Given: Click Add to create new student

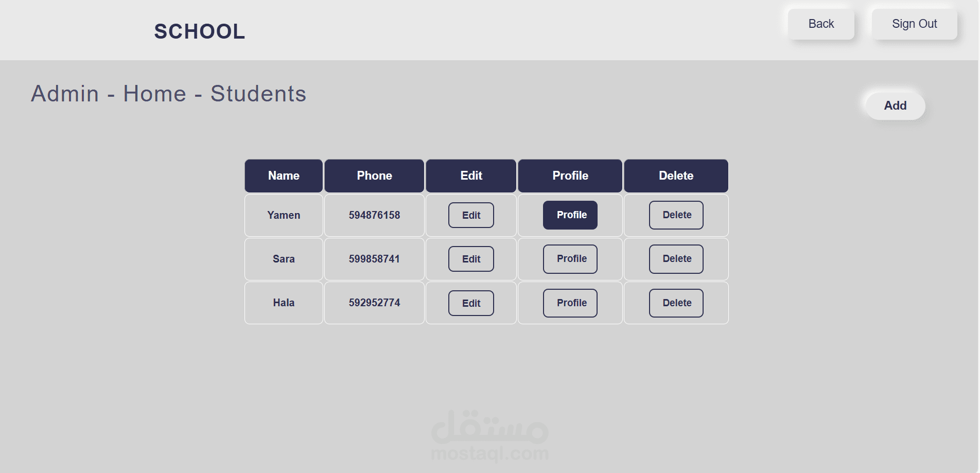Looking at the screenshot, I should pos(895,106).
